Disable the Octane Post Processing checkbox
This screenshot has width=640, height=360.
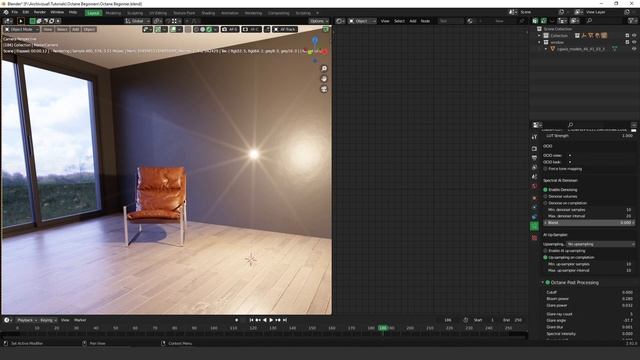[548, 282]
